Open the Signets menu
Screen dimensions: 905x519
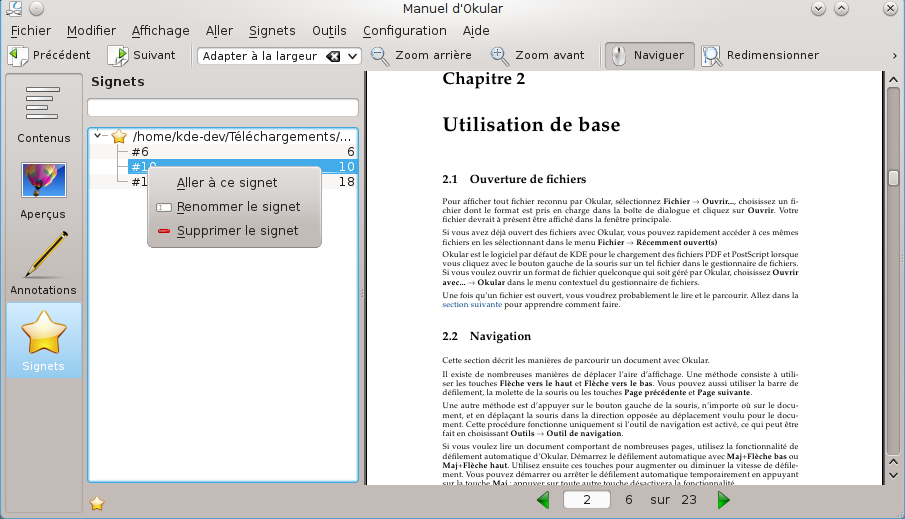click(x=272, y=30)
